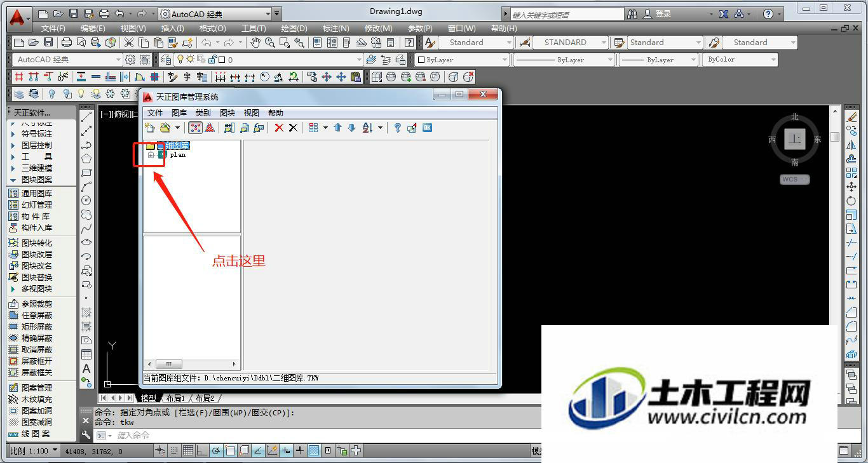Click the ViewCube top face
The width and height of the screenshot is (868, 463).
(x=794, y=138)
